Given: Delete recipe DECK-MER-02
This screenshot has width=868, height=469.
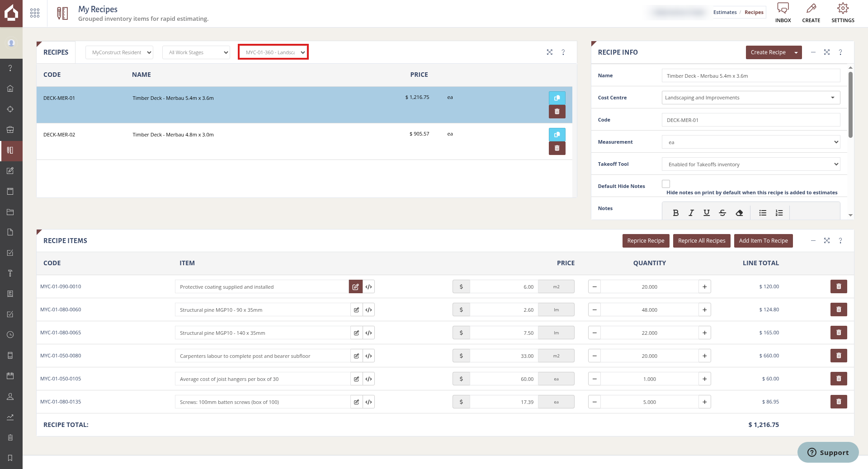Looking at the screenshot, I should tap(557, 148).
